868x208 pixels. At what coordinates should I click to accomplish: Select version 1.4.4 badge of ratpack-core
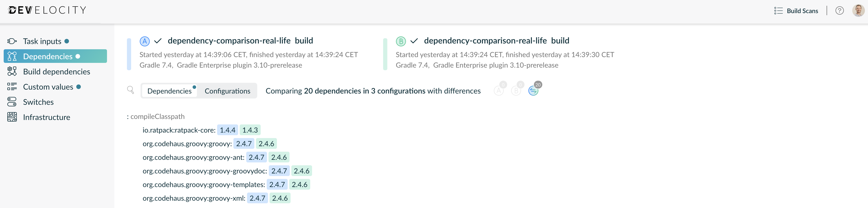pyautogui.click(x=227, y=130)
